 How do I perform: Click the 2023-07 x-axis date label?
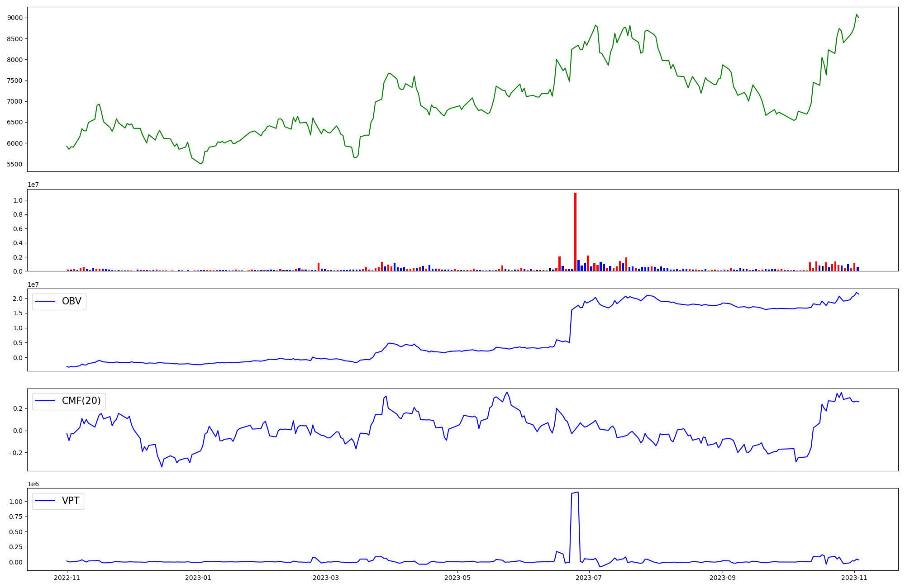(589, 578)
